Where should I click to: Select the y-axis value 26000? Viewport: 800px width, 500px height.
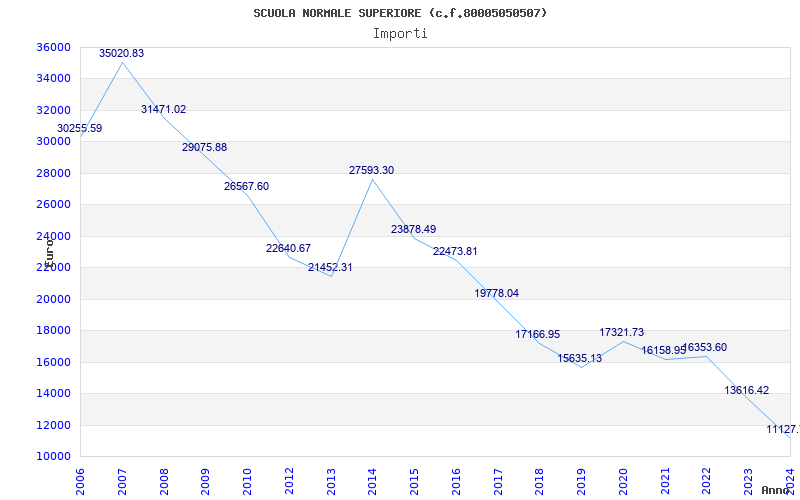coord(54,205)
